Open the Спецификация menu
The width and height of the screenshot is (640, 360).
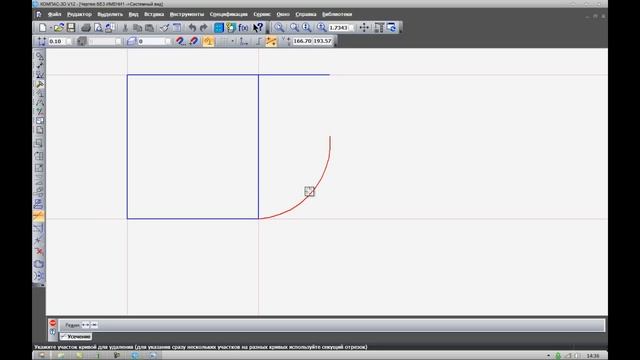pos(229,14)
